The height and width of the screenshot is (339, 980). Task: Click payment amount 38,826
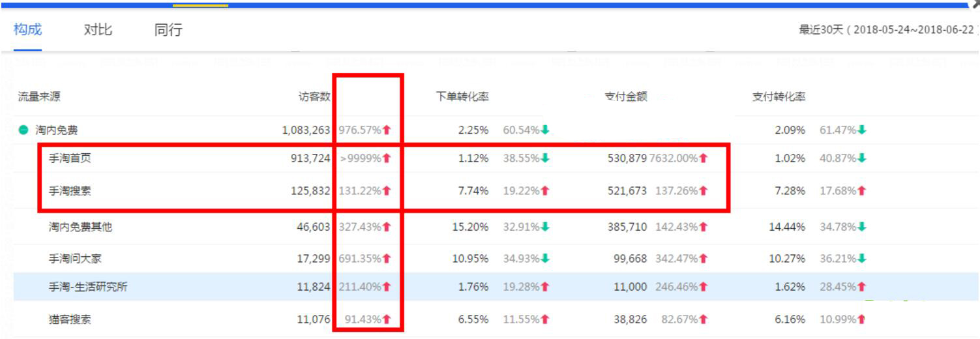[x=630, y=319]
